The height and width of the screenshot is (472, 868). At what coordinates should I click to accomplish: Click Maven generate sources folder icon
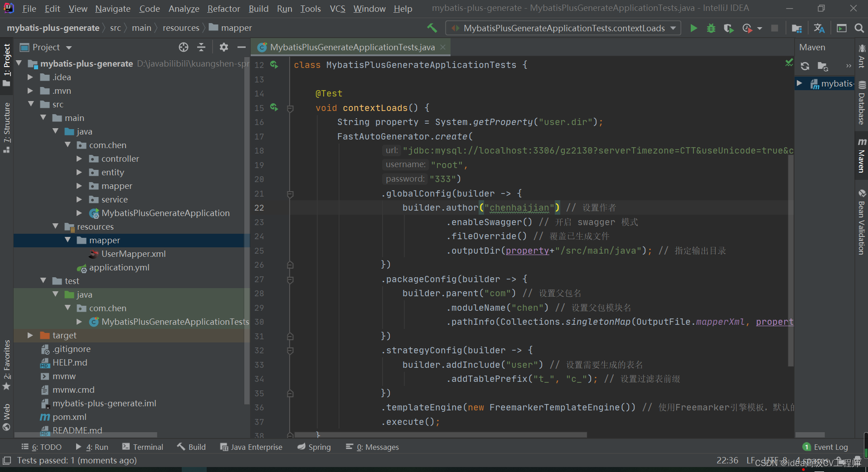point(823,66)
